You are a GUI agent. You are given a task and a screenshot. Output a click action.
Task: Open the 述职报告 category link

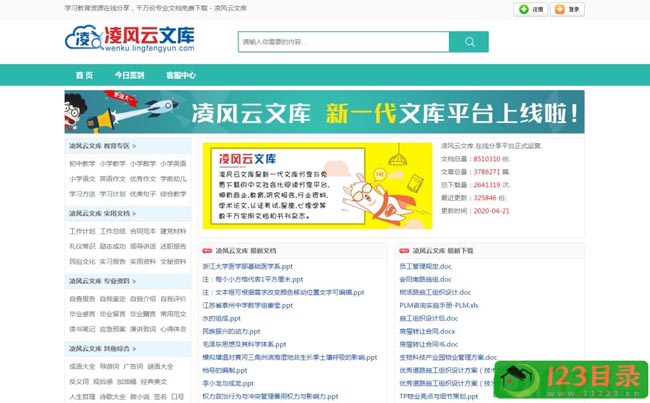pyautogui.click(x=173, y=246)
